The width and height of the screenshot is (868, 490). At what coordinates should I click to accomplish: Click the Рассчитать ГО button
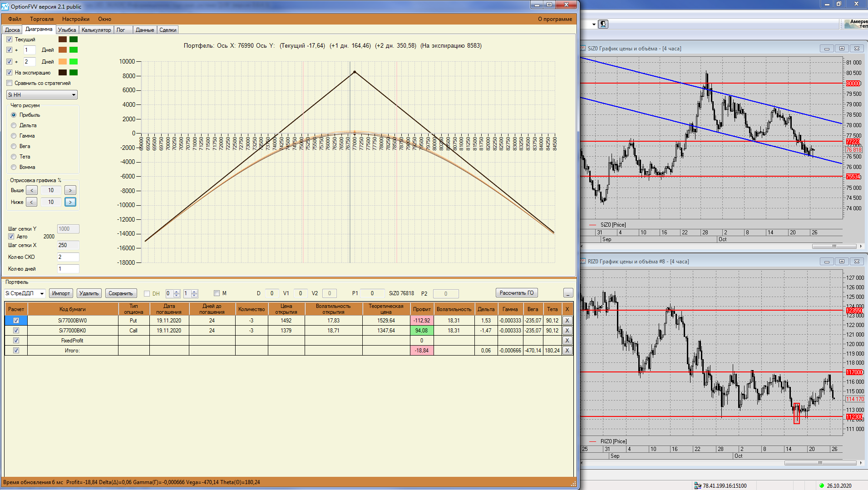(517, 293)
